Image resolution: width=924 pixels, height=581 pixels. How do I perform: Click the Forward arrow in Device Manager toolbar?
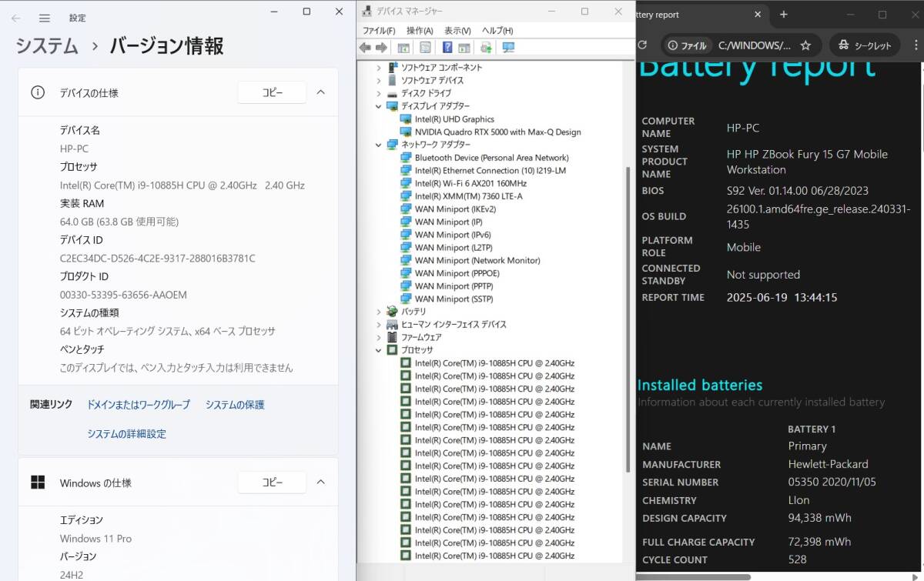pos(381,48)
